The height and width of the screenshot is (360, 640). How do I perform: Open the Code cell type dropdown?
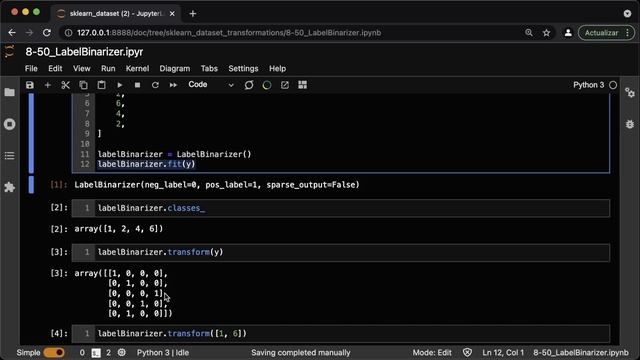click(x=211, y=85)
